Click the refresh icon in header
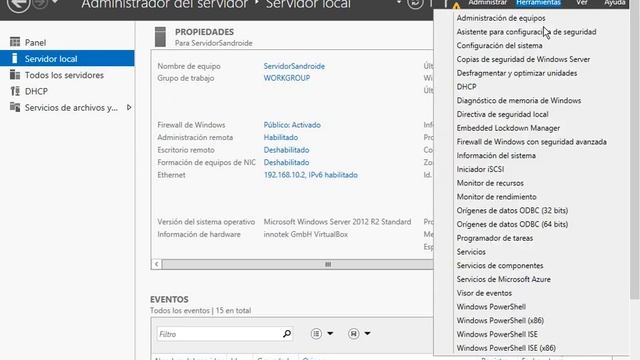 click(x=415, y=3)
